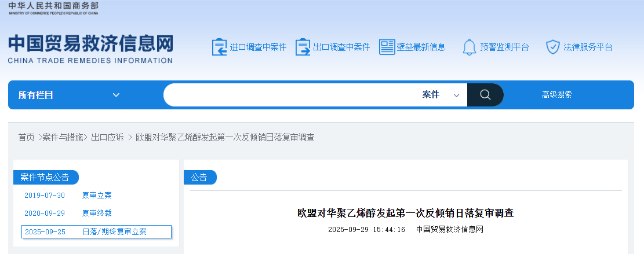The image size is (644, 254).
Task: Click inside the search text field
Action: 290,95
